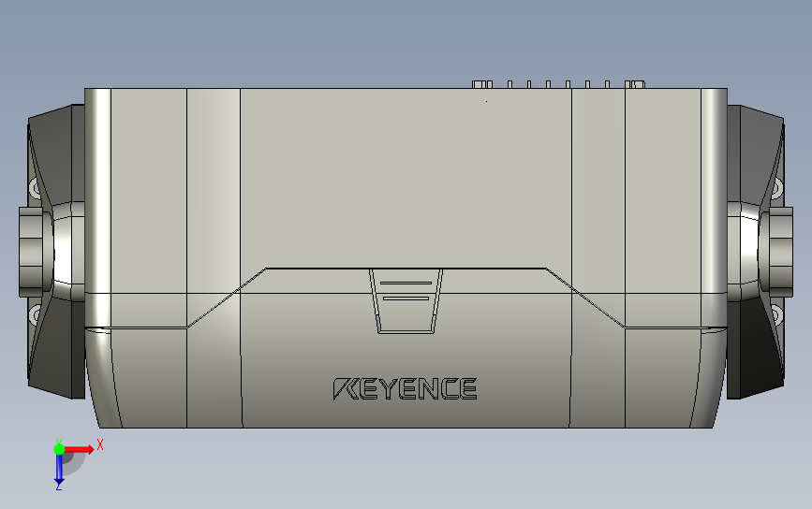
Task: Select the latch tab at the cover's center
Action: pos(406,301)
